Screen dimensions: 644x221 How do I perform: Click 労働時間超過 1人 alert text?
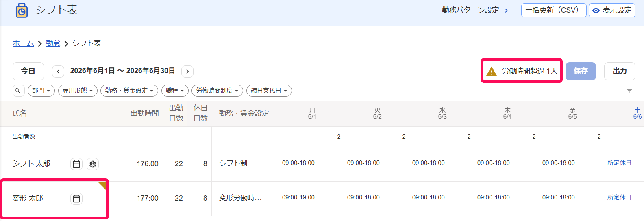tap(529, 71)
